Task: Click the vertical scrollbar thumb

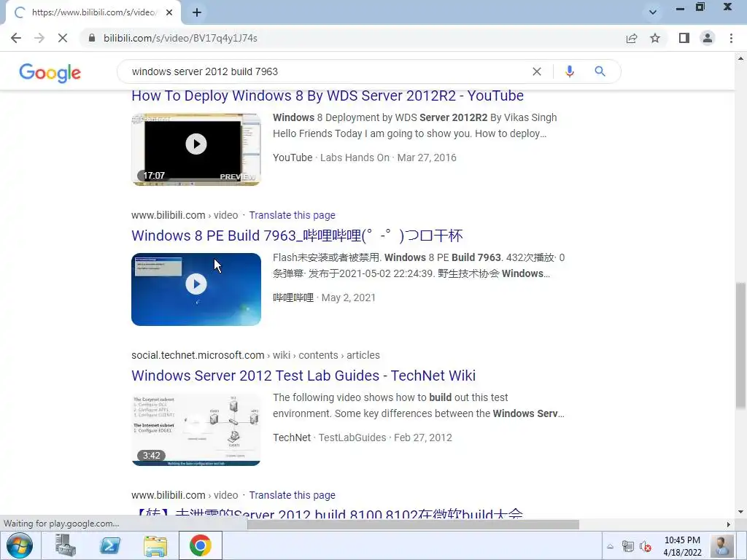Action: point(740,345)
